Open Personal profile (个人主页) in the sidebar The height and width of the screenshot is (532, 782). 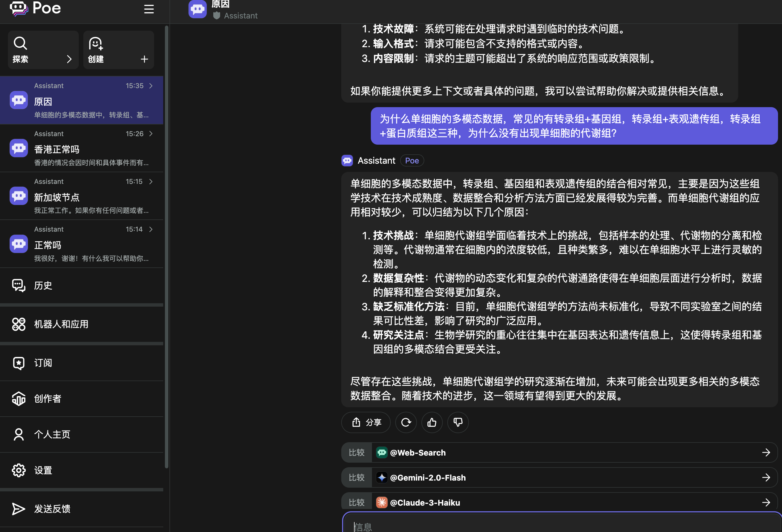[x=52, y=434]
